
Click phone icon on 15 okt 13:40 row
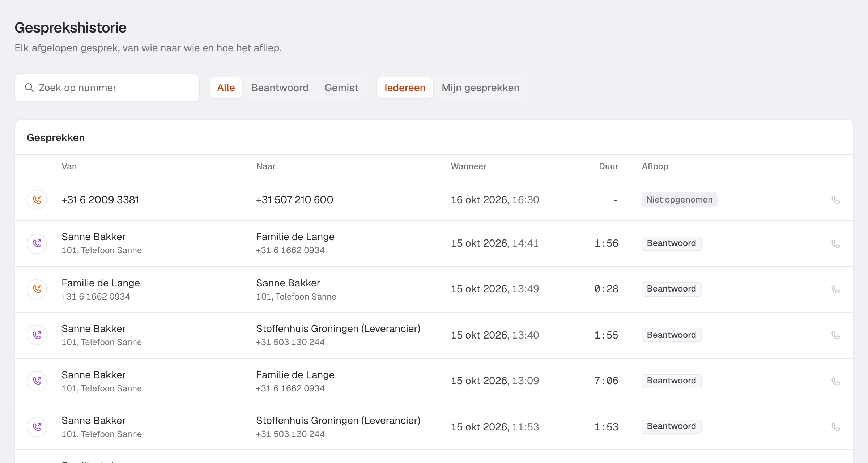click(x=835, y=335)
